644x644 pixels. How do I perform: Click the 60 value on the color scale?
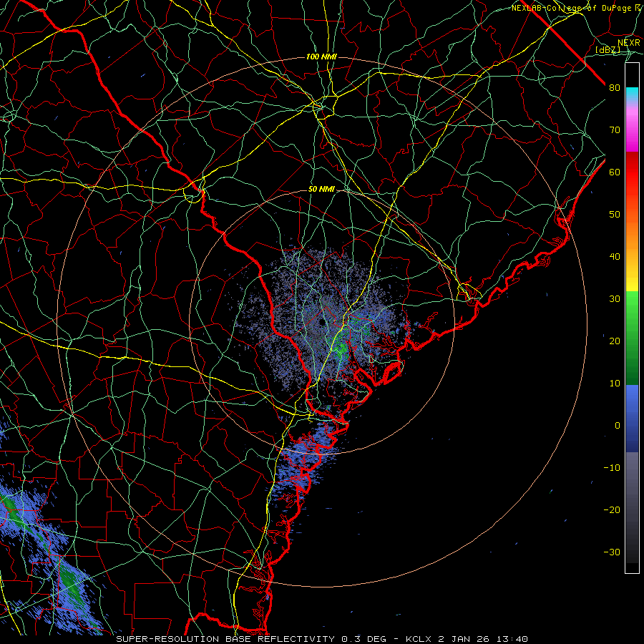(x=615, y=172)
